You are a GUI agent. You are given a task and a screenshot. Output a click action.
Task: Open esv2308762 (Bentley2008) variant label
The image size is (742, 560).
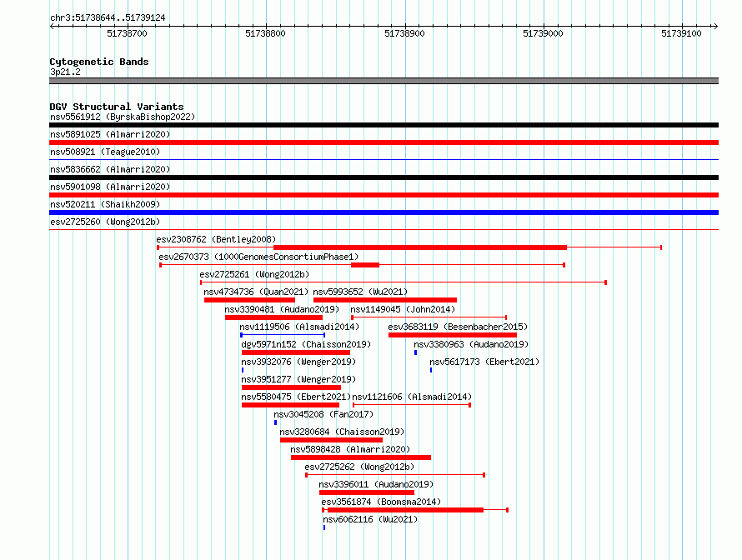coord(216,239)
